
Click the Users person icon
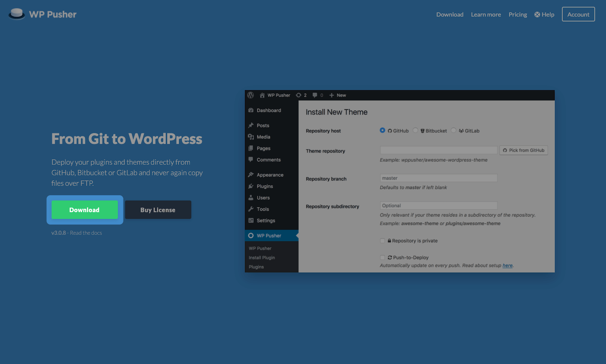point(251,197)
